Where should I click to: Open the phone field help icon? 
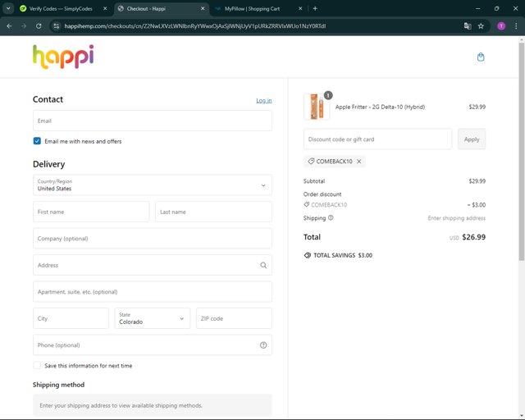pyautogui.click(x=263, y=345)
